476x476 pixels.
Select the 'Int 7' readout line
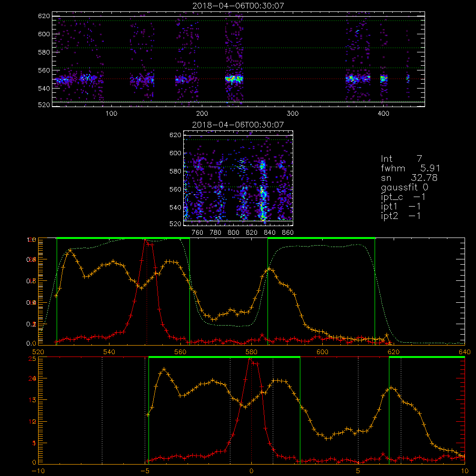point(401,159)
